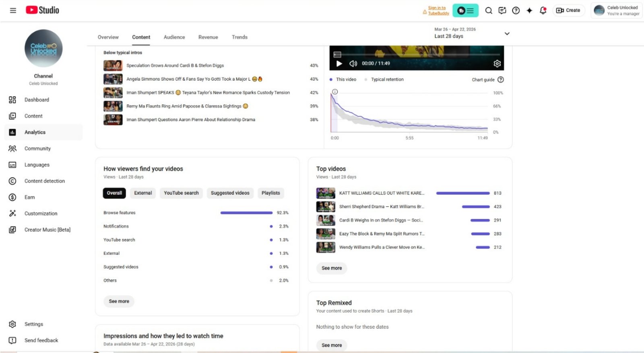Viewport: 644px width, 353px height.
Task: Mute the video player volume
Action: coord(353,64)
